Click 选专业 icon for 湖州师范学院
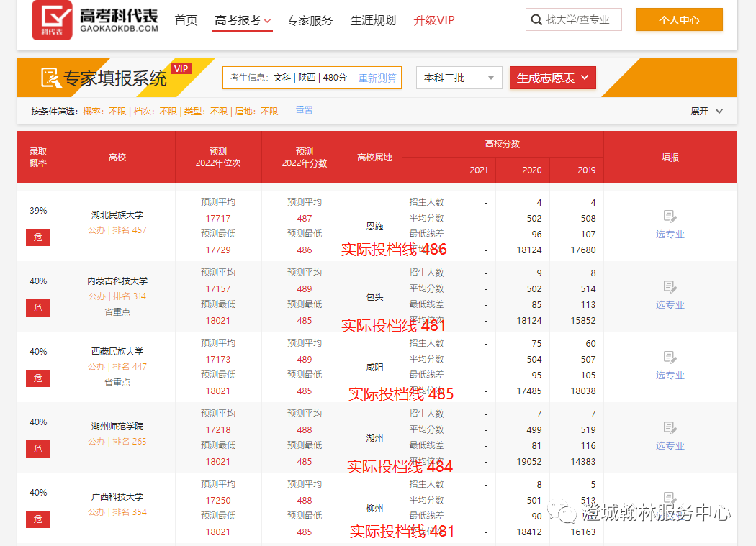The image size is (756, 546). [x=670, y=427]
